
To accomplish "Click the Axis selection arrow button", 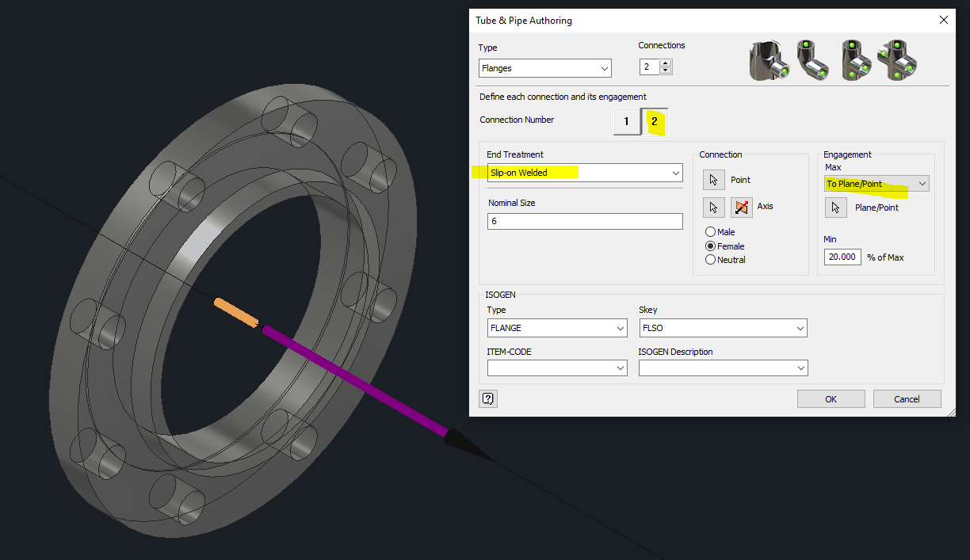I will (713, 207).
